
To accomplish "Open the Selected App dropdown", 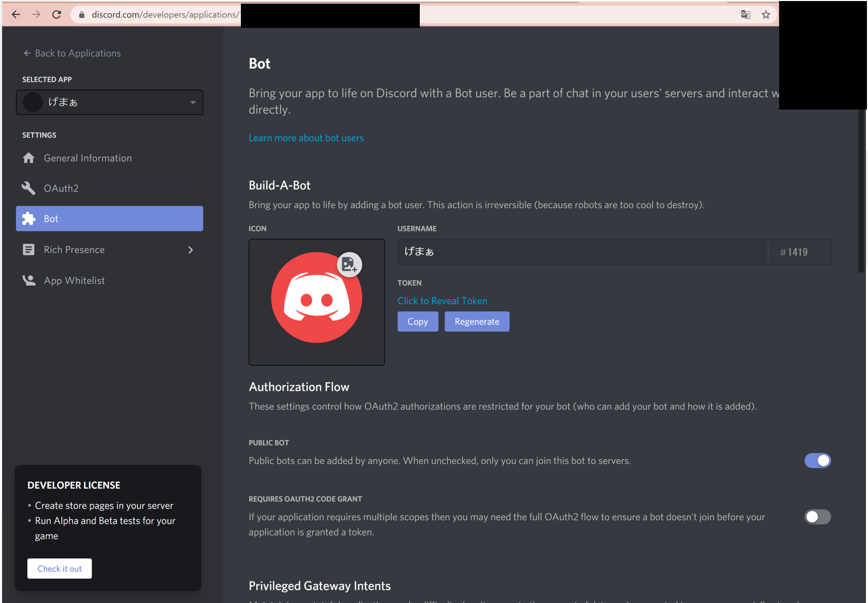I will tap(110, 102).
